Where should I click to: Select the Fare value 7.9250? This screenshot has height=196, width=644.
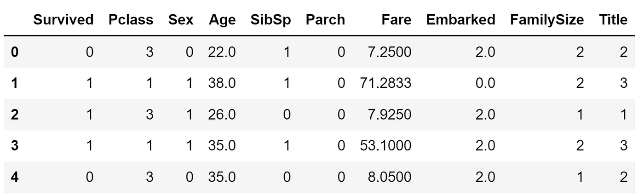pyautogui.click(x=390, y=115)
